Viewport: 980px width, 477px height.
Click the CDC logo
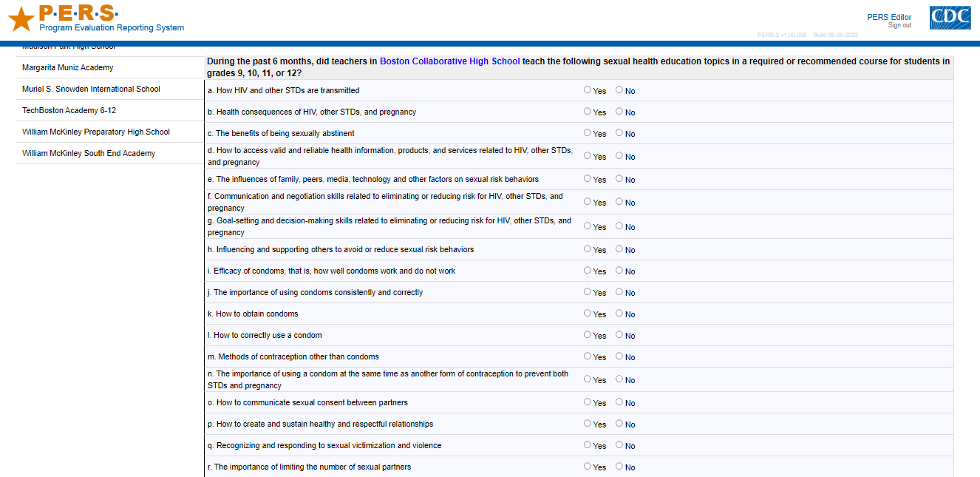pyautogui.click(x=950, y=18)
